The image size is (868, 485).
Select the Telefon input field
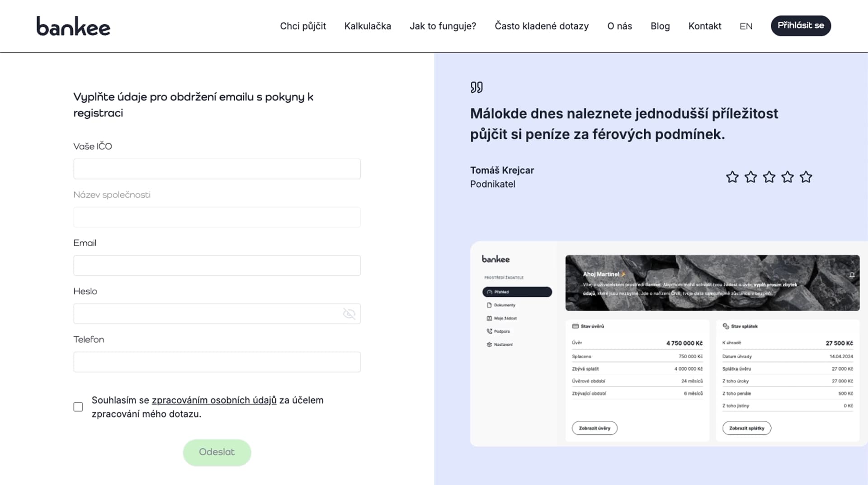pos(217,362)
